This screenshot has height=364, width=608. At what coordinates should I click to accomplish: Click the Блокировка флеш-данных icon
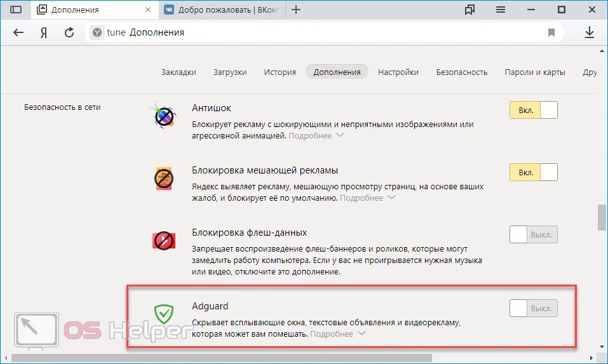(x=164, y=241)
